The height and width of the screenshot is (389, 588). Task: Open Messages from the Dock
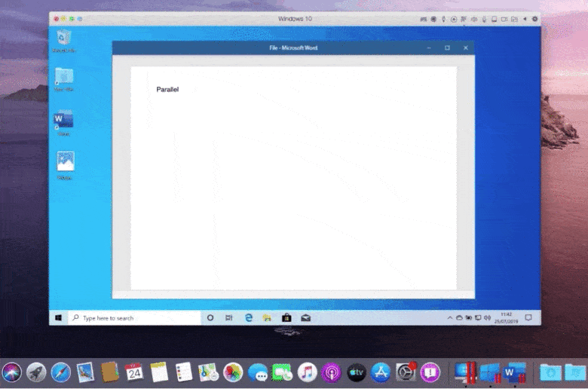(x=258, y=372)
